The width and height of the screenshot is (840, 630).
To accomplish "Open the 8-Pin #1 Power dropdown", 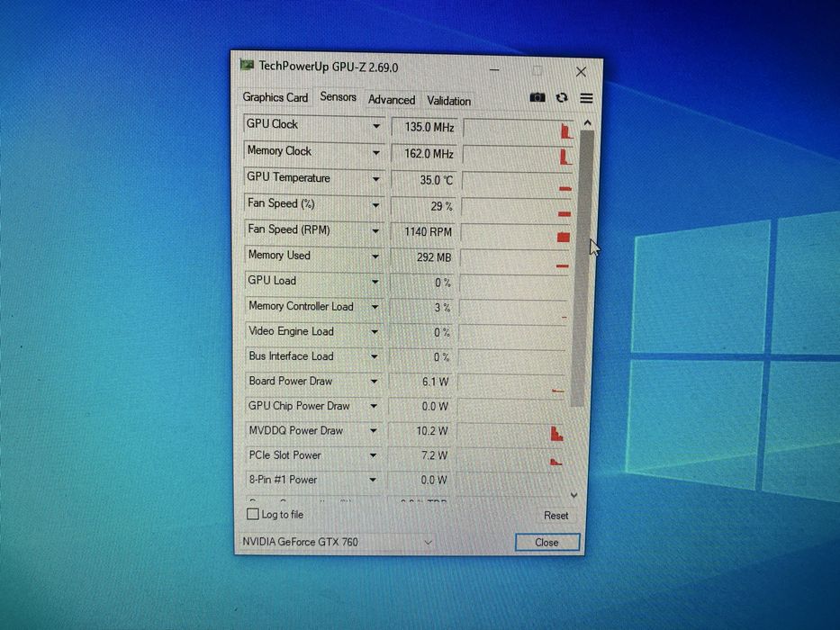I will (x=373, y=480).
